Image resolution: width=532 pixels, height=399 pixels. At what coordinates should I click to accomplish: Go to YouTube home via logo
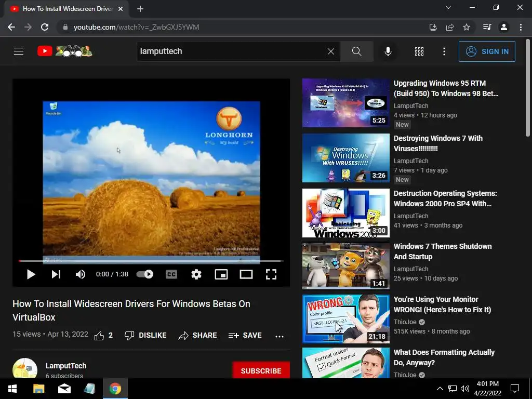pyautogui.click(x=65, y=51)
